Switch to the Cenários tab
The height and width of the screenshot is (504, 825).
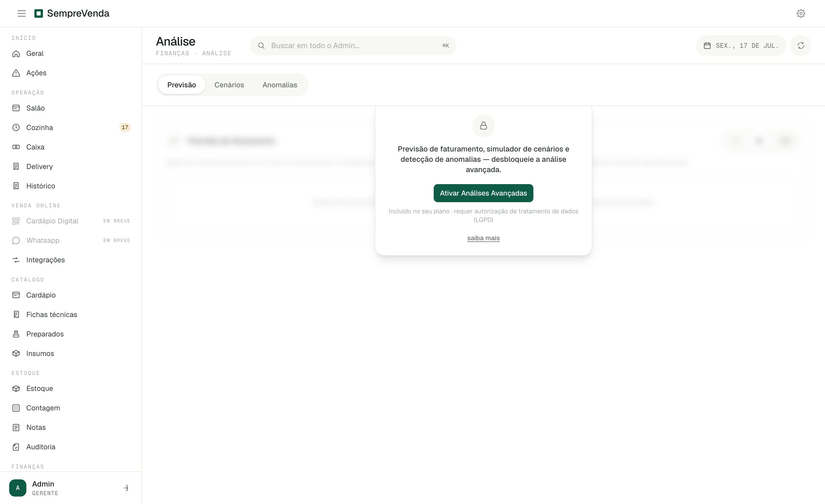(229, 85)
